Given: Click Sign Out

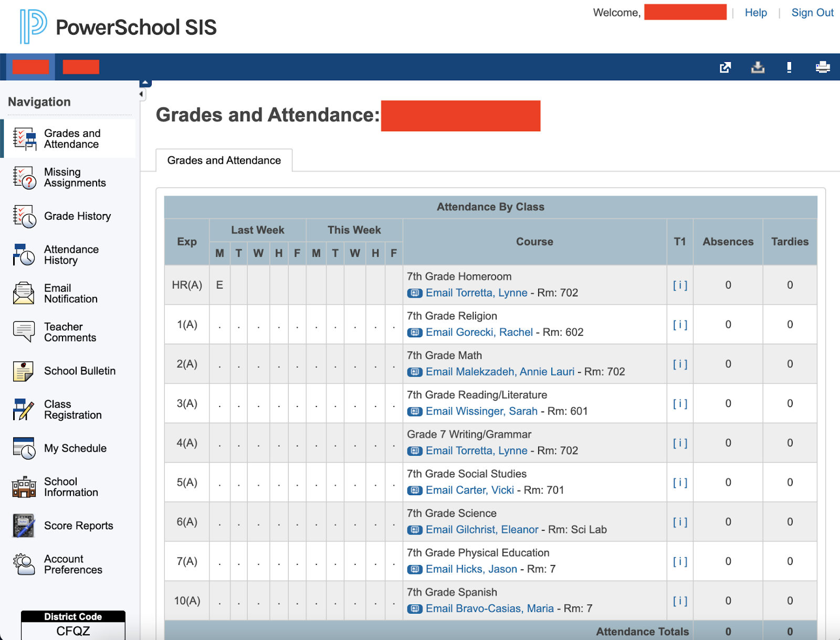Looking at the screenshot, I should coord(812,13).
